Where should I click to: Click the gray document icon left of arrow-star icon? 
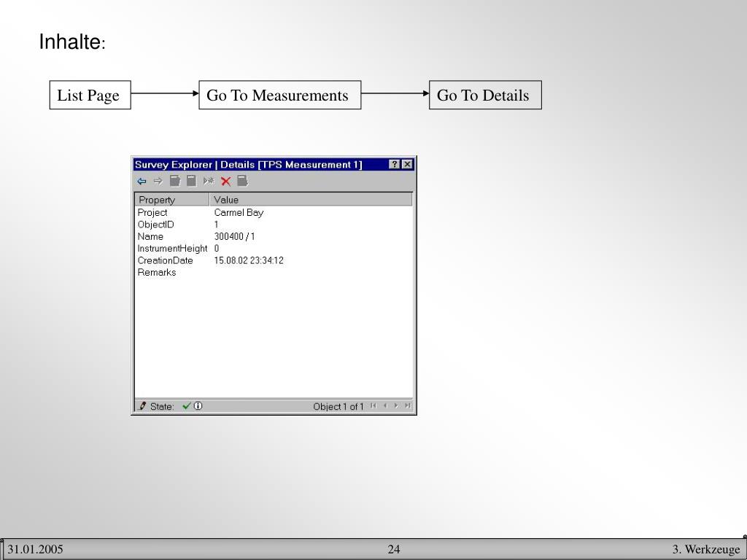(192, 181)
